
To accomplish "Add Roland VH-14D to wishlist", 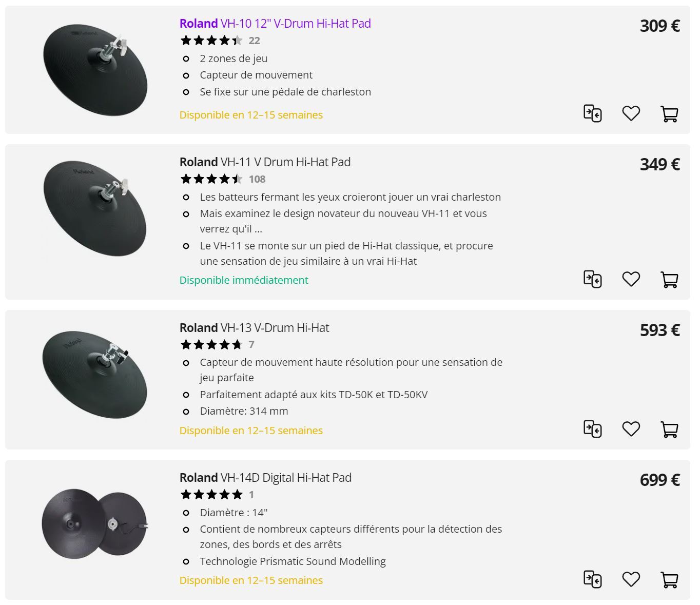I will pyautogui.click(x=631, y=579).
